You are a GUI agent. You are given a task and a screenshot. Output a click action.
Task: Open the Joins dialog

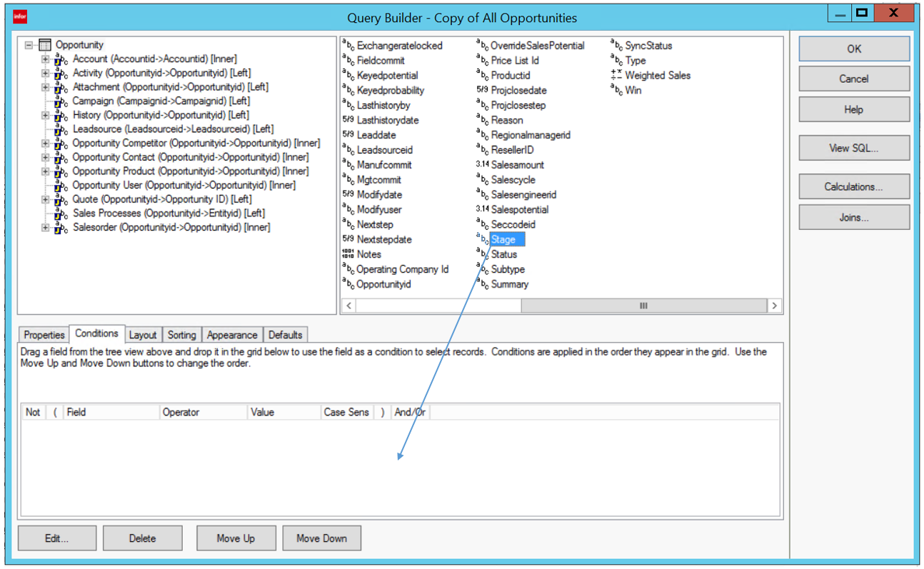click(854, 217)
